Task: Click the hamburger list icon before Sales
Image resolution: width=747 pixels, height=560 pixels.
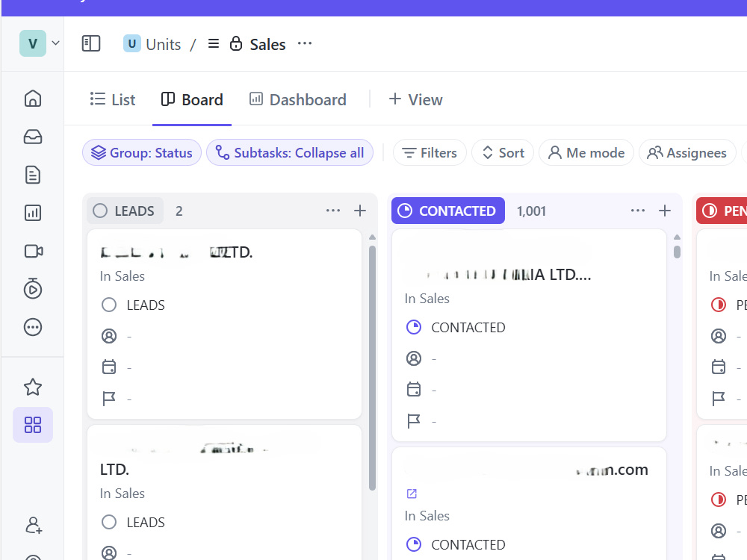Action: click(214, 44)
